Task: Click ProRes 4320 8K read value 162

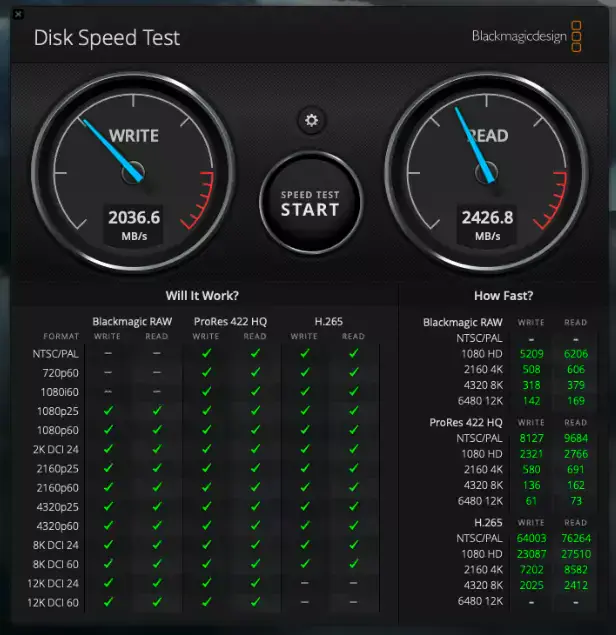Action: click(x=576, y=485)
